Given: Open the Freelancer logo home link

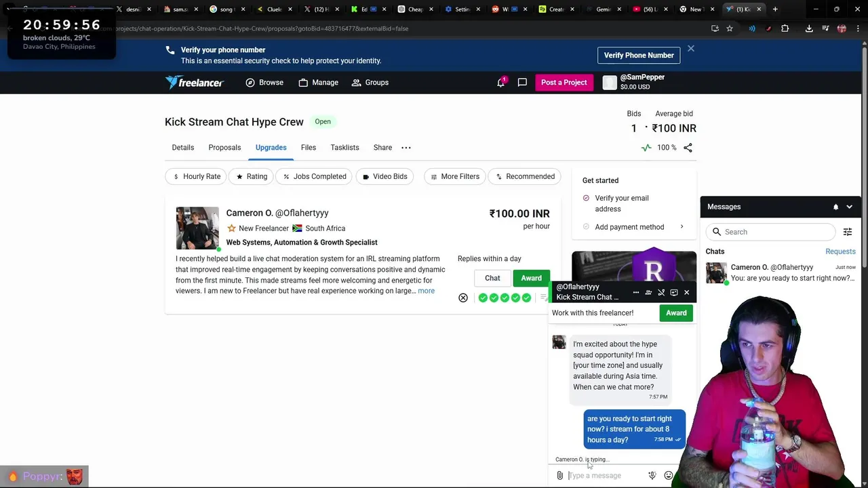Looking at the screenshot, I should [195, 83].
